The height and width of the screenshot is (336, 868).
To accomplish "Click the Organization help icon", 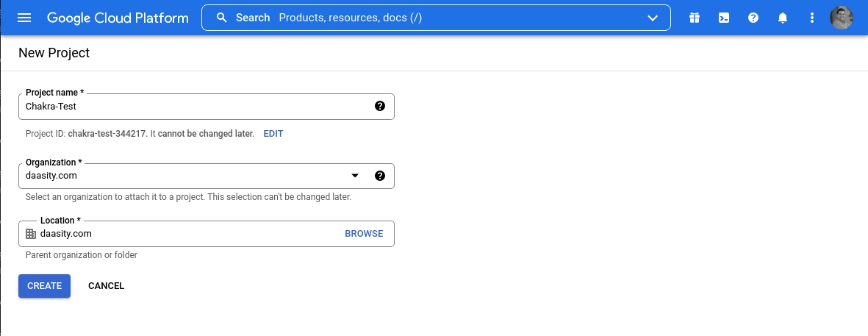I will pos(379,176).
